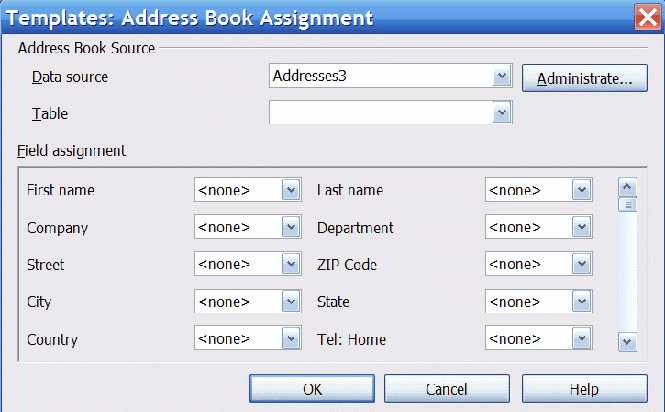Open the Help button
Screen dimensions: 665x412
pos(584,389)
